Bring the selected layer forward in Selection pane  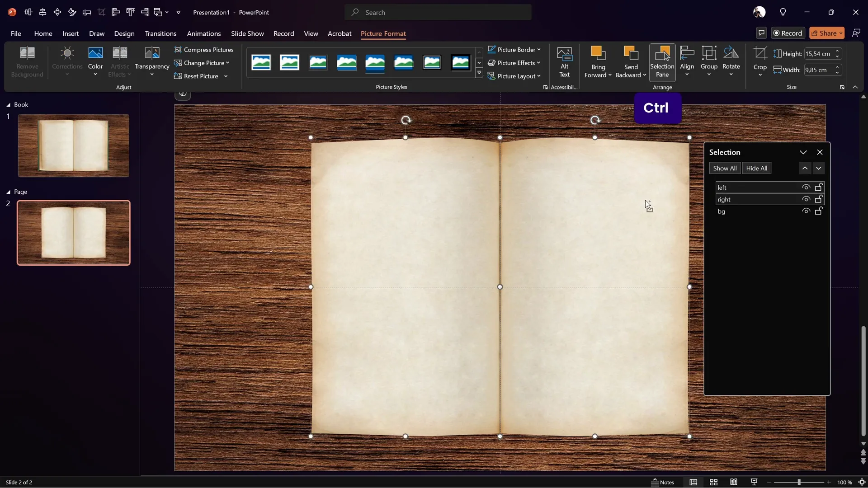tap(805, 168)
